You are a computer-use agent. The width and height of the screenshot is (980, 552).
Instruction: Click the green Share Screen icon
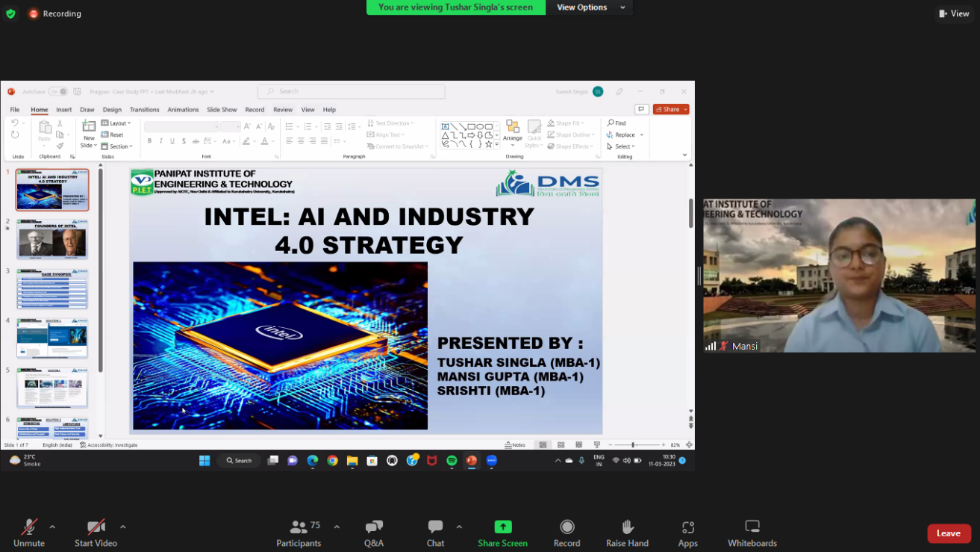(x=503, y=527)
